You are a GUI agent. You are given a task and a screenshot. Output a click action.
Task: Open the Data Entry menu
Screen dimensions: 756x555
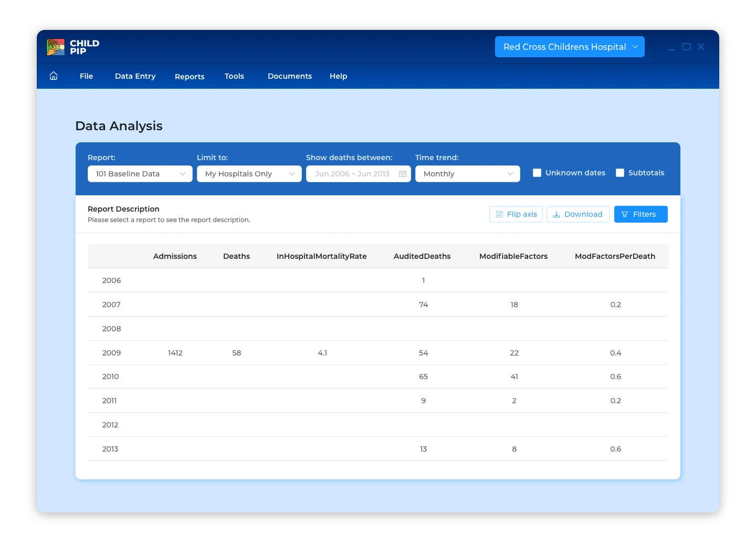click(x=135, y=76)
